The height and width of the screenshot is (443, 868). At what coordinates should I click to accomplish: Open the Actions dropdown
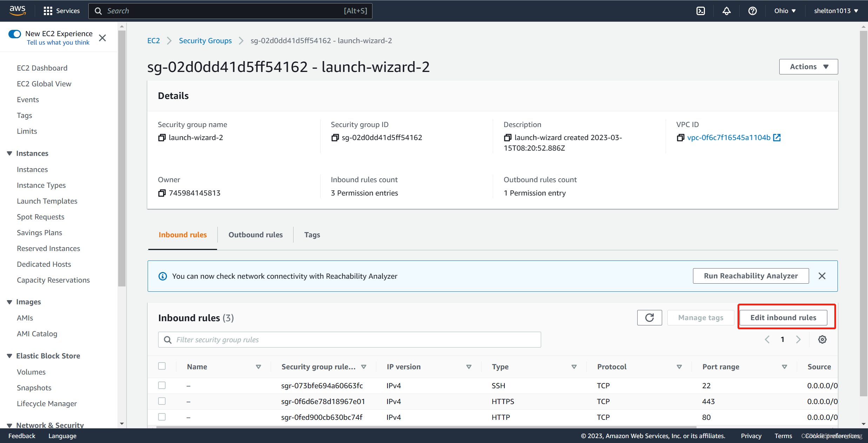point(808,67)
